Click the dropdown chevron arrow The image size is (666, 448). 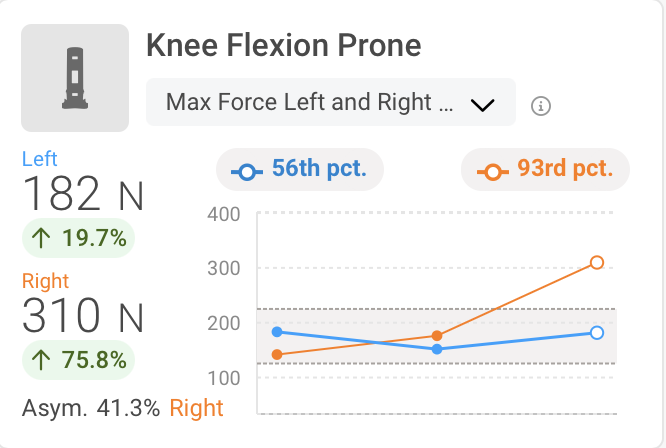coord(483,104)
